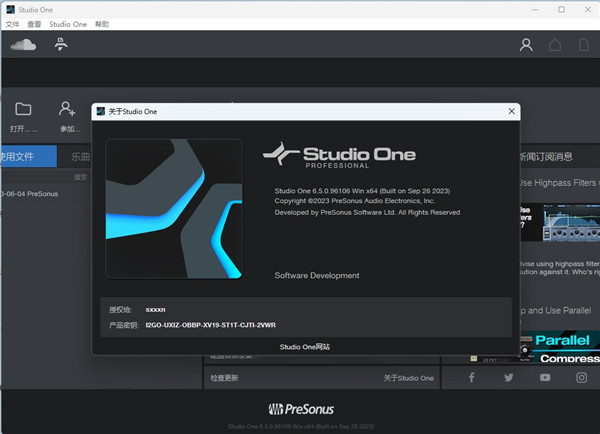This screenshot has height=434, width=600.
Task: Click the licensed-to name sxxxn
Action: pyautogui.click(x=155, y=310)
